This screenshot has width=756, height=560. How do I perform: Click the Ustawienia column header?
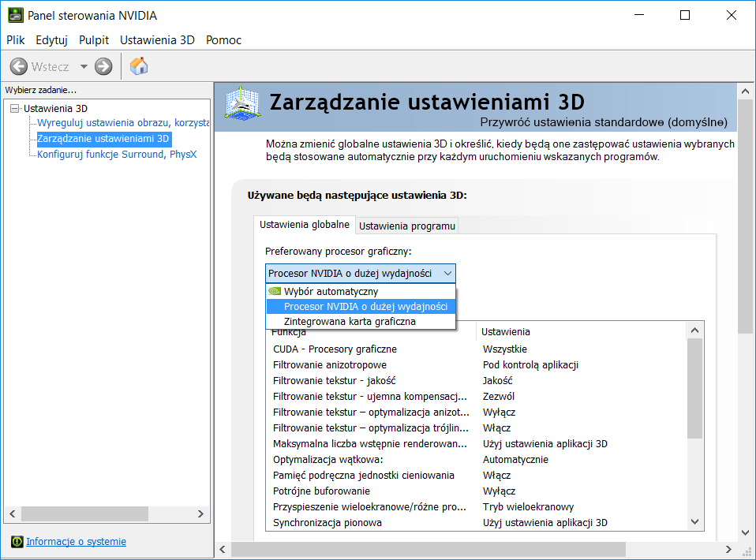click(x=581, y=331)
